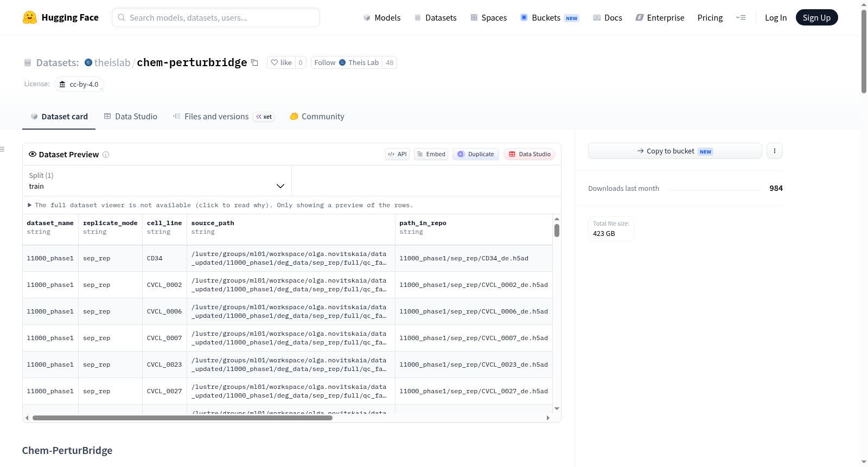The image size is (868, 467).
Task: Click the Downloads last month value 984
Action: (776, 188)
